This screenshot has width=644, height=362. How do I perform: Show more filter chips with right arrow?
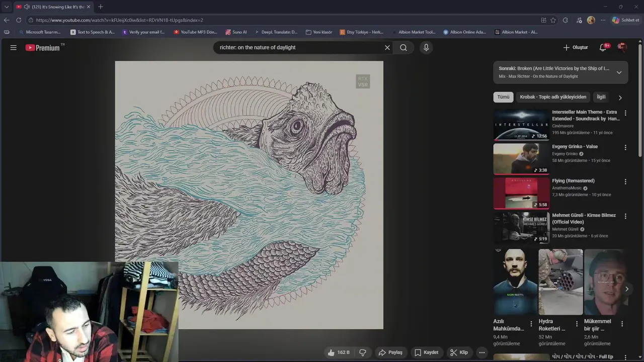pyautogui.click(x=620, y=98)
